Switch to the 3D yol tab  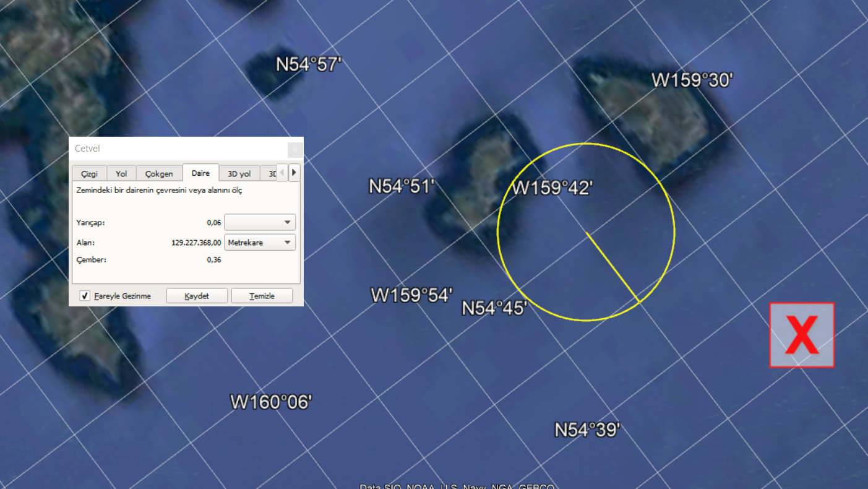click(x=239, y=174)
